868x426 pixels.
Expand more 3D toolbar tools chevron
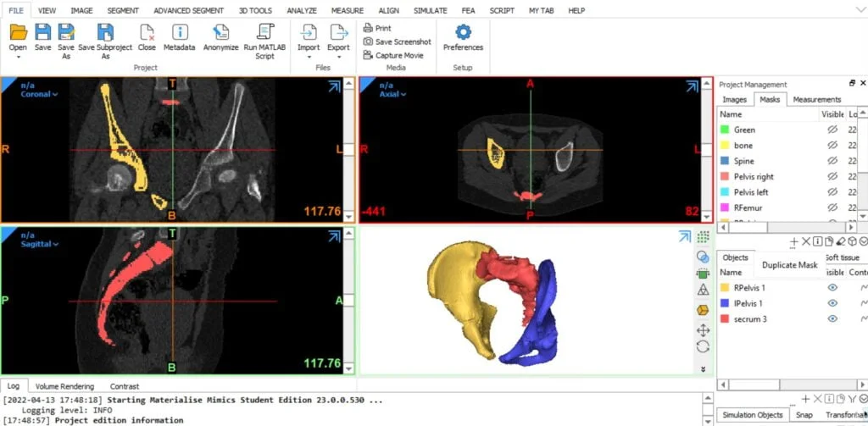pos(703,369)
